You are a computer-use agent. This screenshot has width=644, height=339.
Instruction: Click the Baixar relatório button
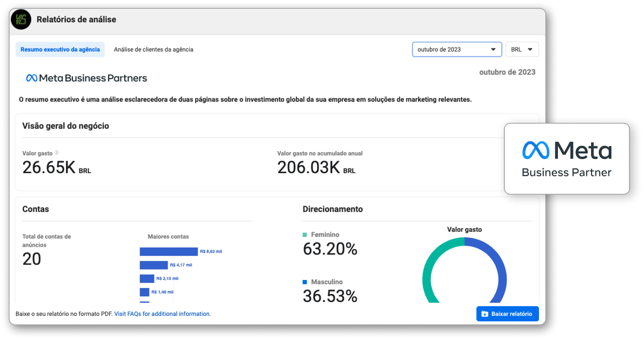pyautogui.click(x=507, y=314)
